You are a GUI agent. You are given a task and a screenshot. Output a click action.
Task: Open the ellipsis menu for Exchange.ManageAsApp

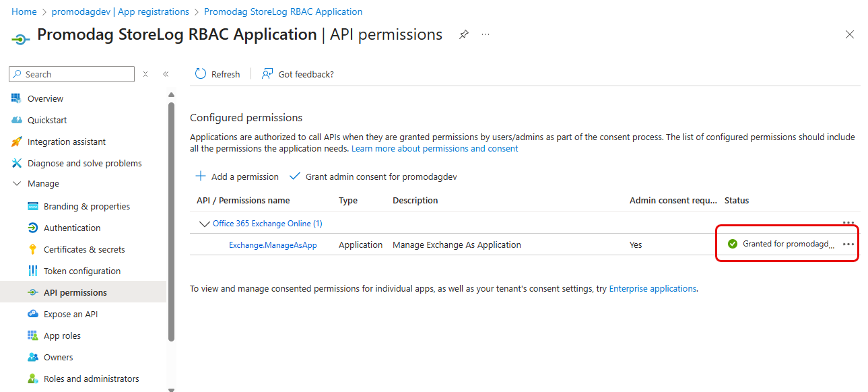pyautogui.click(x=848, y=244)
